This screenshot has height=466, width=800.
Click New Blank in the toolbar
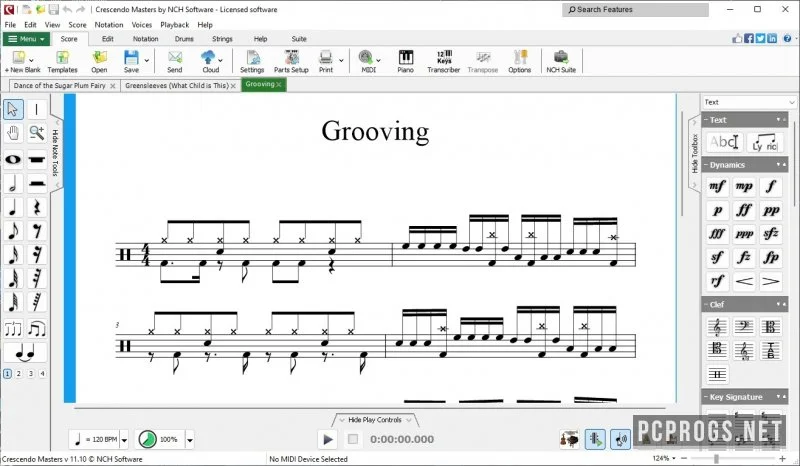pos(22,62)
